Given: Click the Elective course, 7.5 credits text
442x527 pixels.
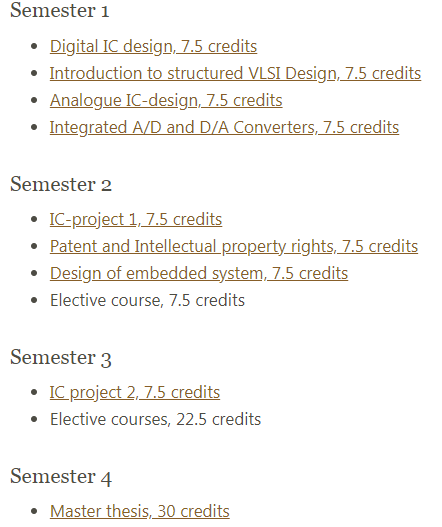Looking at the screenshot, I should tap(147, 300).
